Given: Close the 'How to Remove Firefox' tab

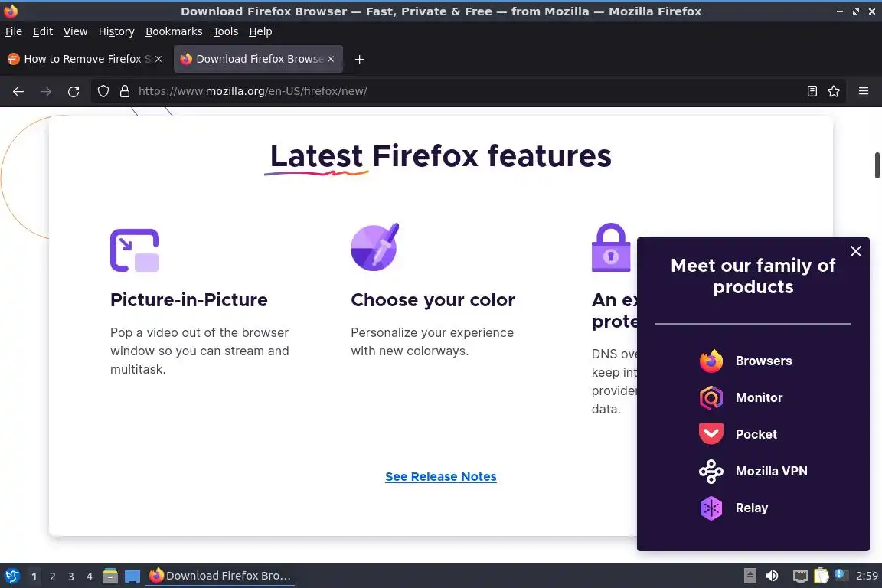Looking at the screenshot, I should coord(158,59).
